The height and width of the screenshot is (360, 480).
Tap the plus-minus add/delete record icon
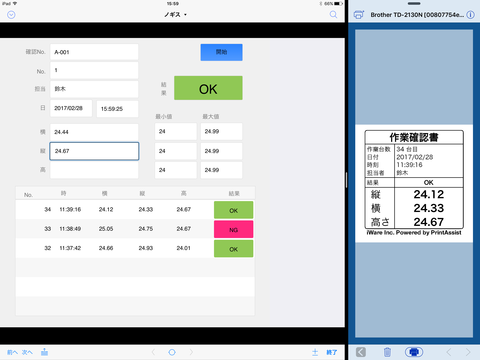315,352
